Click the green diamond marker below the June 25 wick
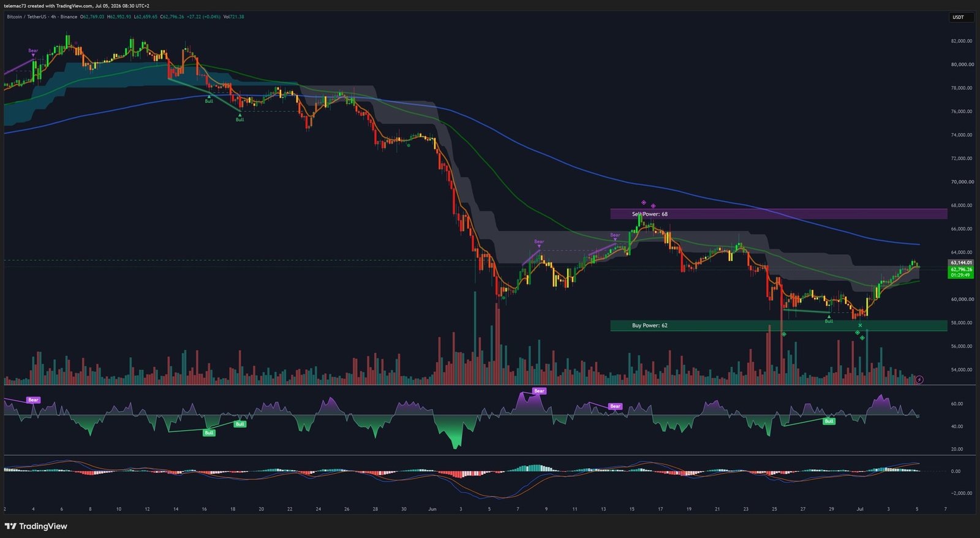 pyautogui.click(x=784, y=334)
